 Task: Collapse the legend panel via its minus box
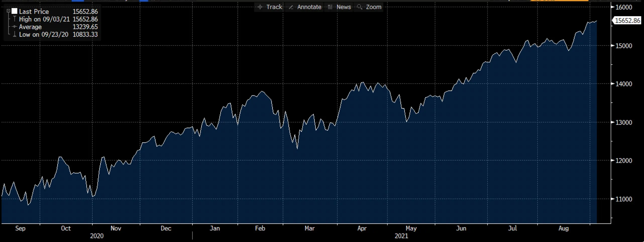pos(8,11)
